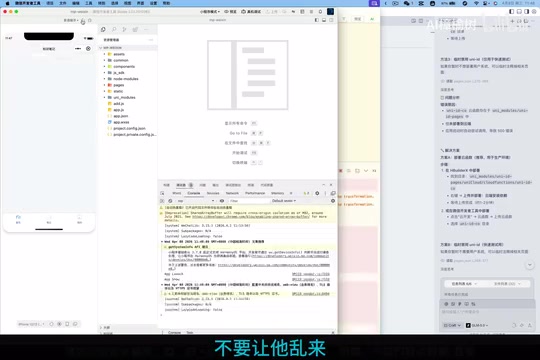The image size is (540, 360).
Task: Click the user avatar in the DevTools toolbar
Action: tap(330, 11)
